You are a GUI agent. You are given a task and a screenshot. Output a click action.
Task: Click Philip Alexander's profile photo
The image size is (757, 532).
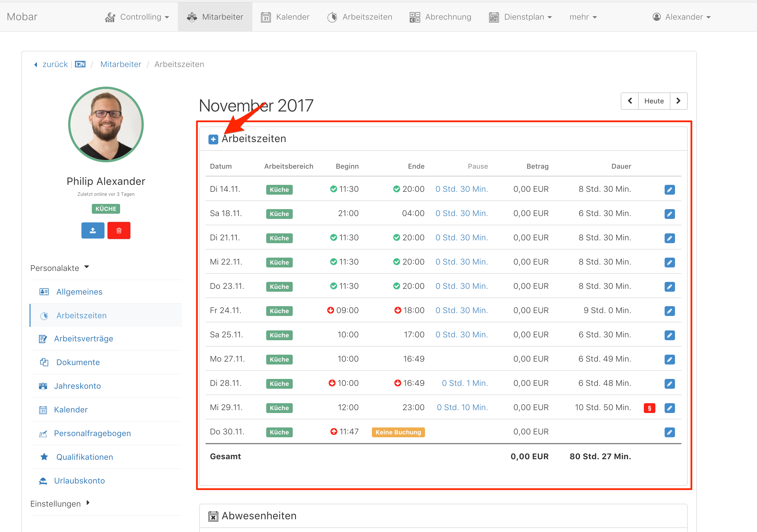click(x=106, y=124)
